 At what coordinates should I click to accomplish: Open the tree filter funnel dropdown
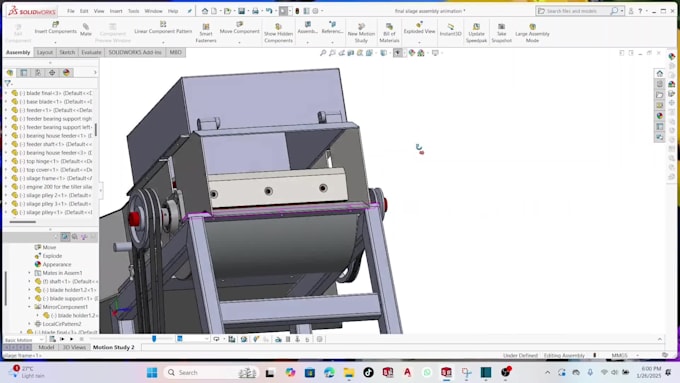[x=8, y=83]
